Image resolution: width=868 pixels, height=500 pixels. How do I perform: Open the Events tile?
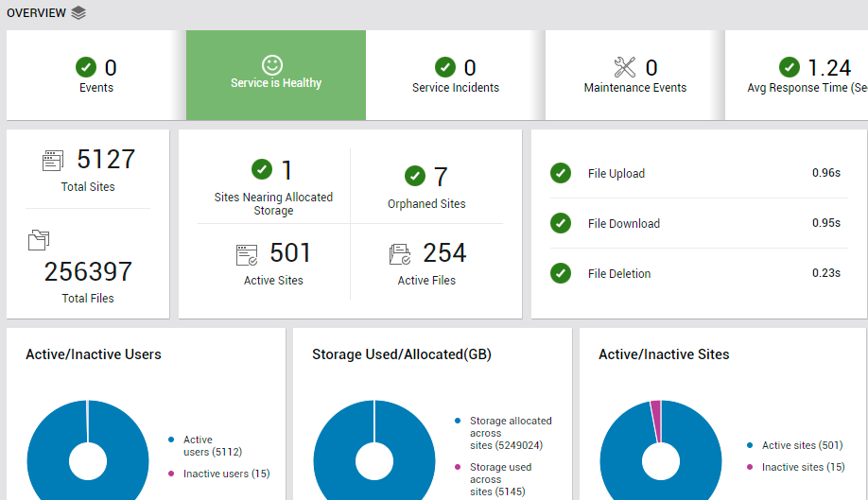pyautogui.click(x=96, y=76)
